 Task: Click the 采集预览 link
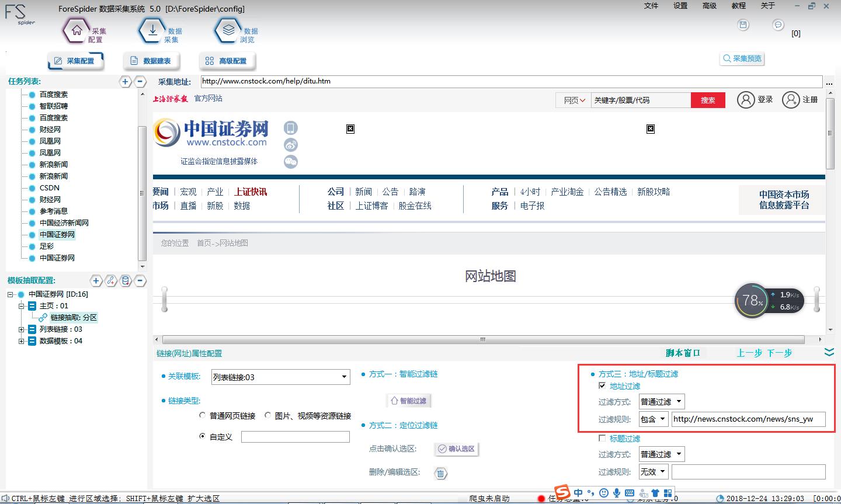742,58
